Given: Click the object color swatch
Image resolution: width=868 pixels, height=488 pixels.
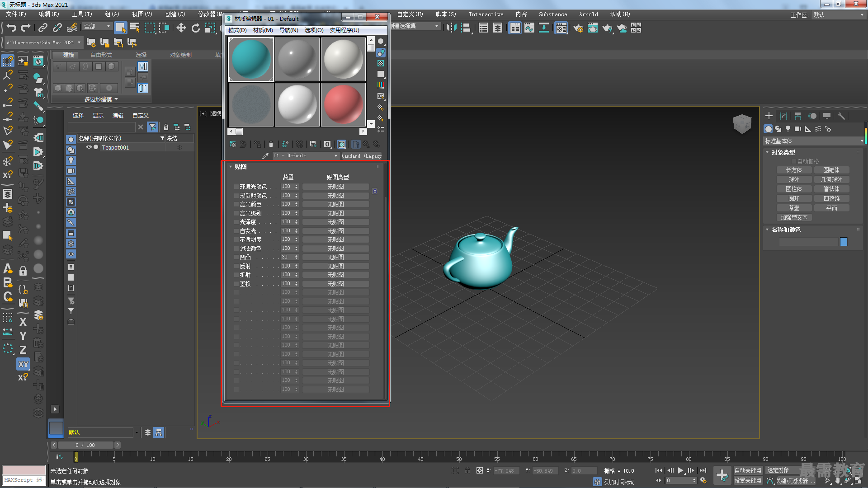Looking at the screenshot, I should coord(844,242).
